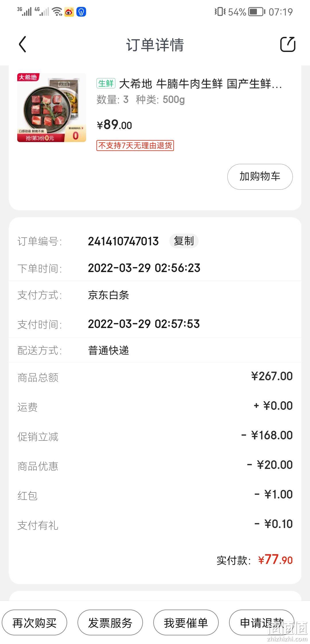310x644 pixels.
Task: Tap the 实付款 ¥77.90 total amount
Action: pyautogui.click(x=255, y=560)
